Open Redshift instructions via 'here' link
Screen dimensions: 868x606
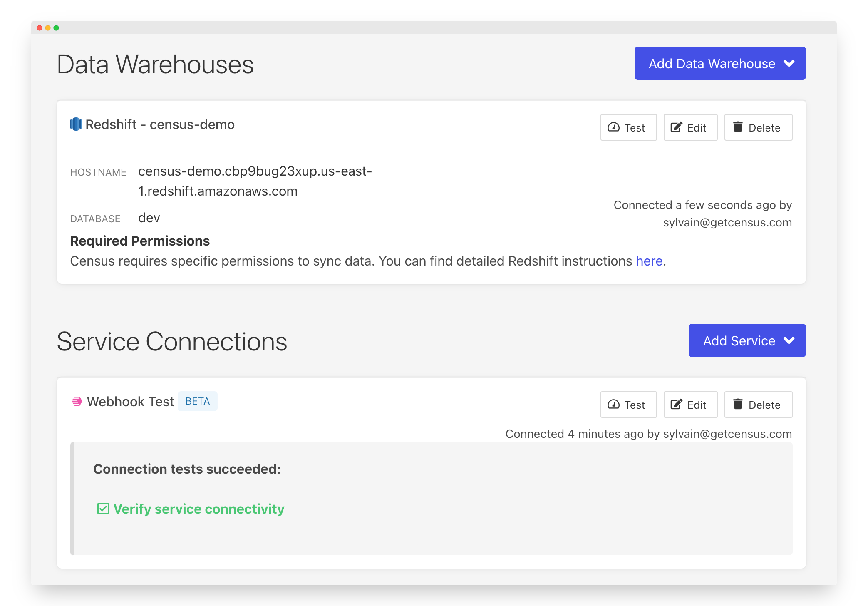point(649,261)
